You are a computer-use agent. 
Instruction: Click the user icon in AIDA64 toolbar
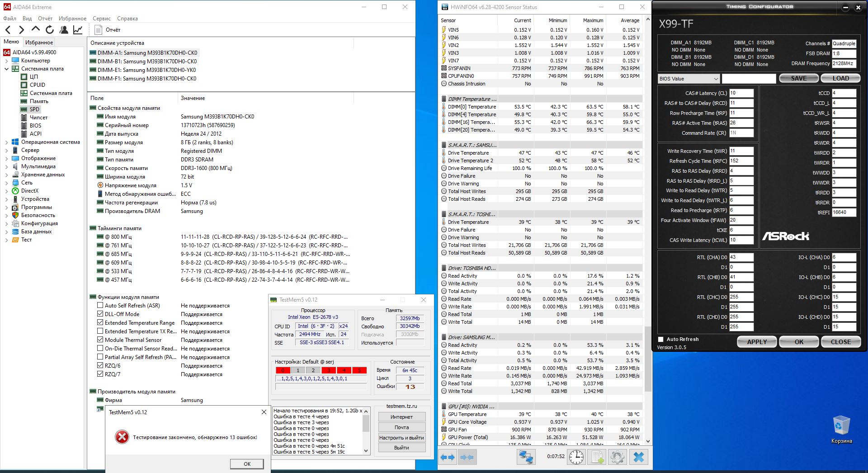coord(64,30)
